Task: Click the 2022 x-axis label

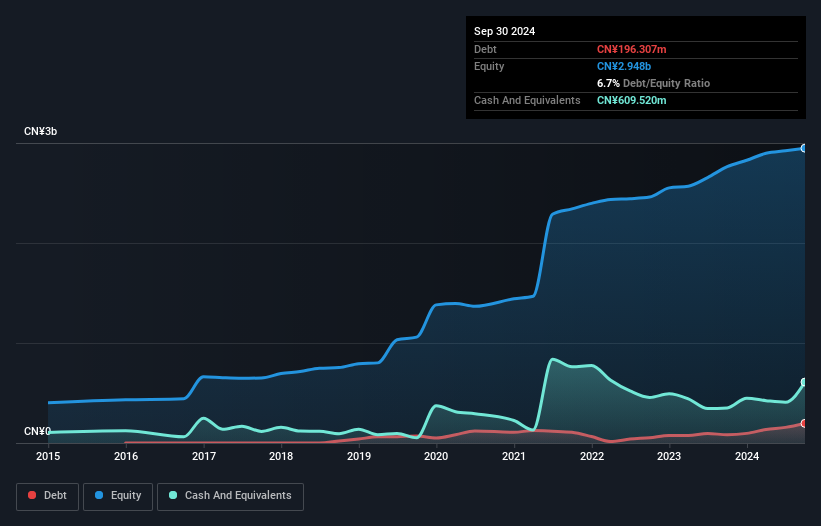Action: point(592,456)
